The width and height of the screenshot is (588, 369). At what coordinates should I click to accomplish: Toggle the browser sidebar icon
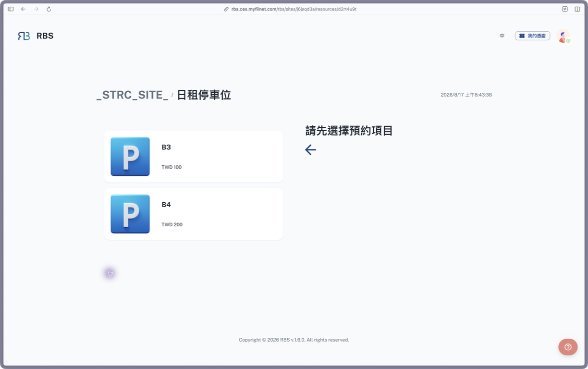pos(11,9)
